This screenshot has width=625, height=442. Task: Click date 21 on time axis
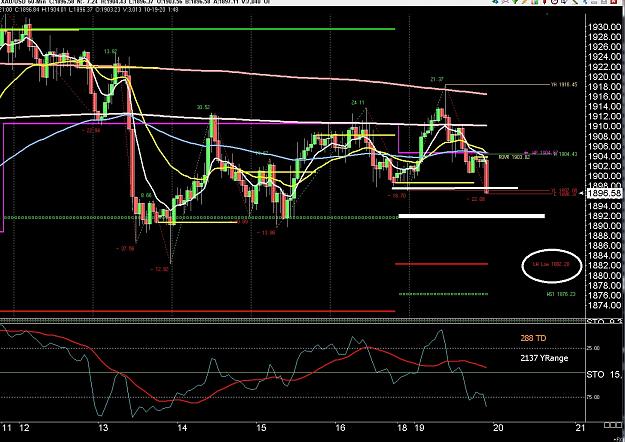581,428
